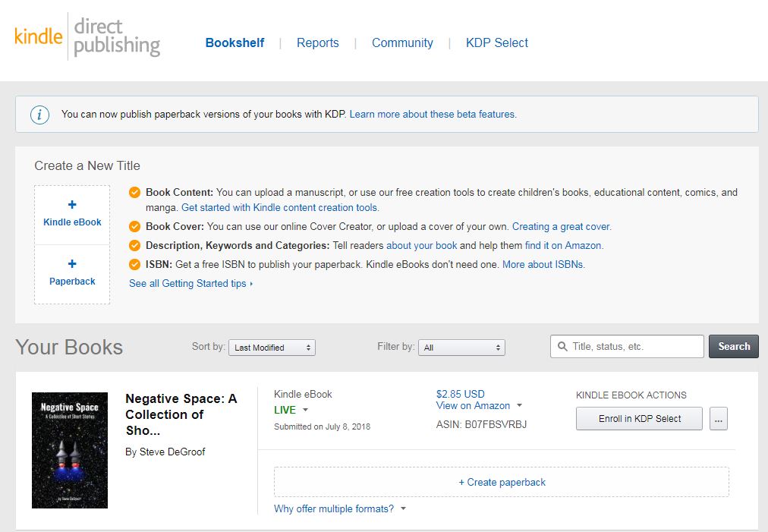Click the Kindle Direct Publishing logo
This screenshot has height=532, width=768.
87,36
